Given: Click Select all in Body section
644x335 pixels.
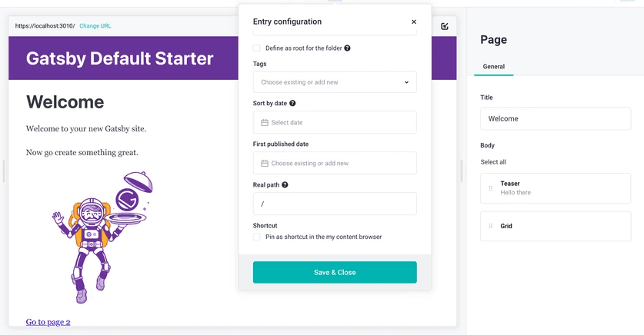Looking at the screenshot, I should click(493, 162).
